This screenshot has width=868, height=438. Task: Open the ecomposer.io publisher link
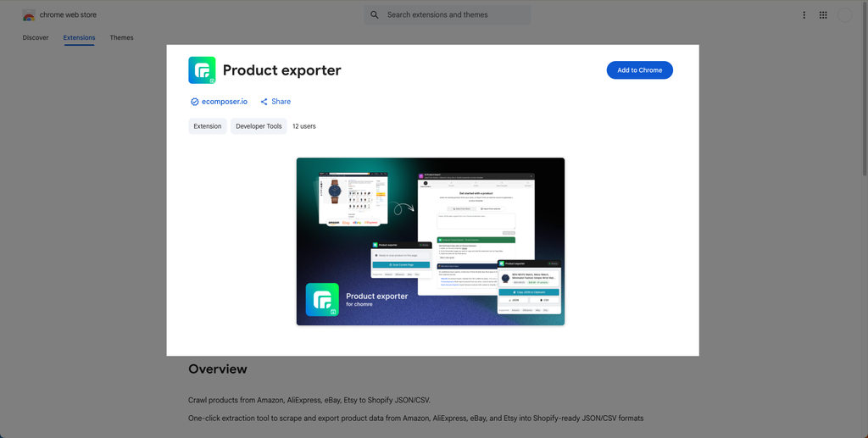[224, 102]
